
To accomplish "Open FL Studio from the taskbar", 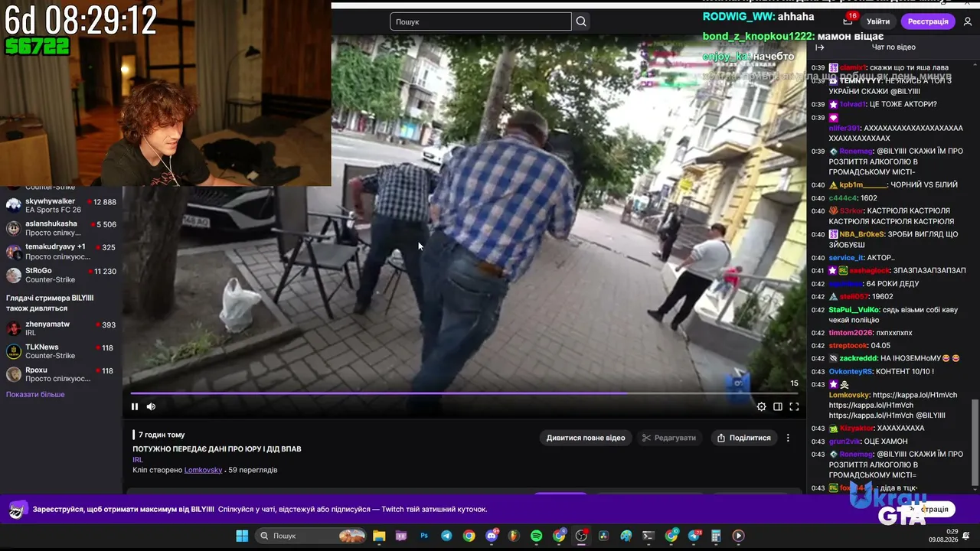I will [x=513, y=536].
